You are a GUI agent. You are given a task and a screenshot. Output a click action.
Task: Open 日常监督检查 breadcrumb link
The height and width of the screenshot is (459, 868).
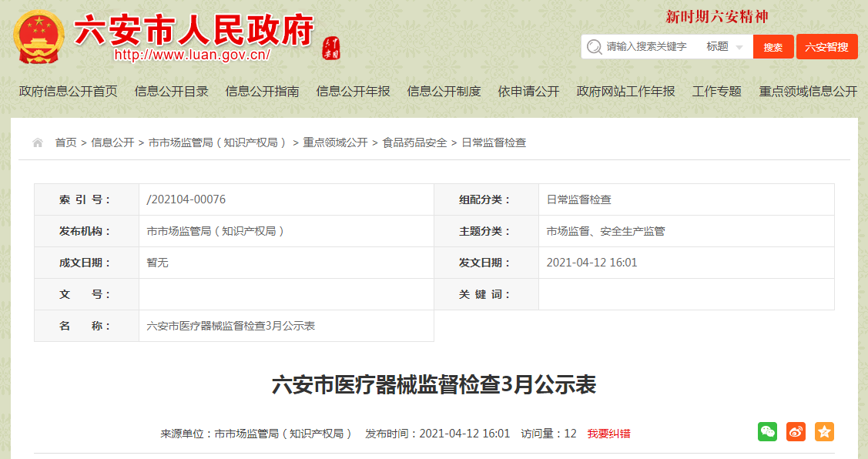click(x=494, y=142)
